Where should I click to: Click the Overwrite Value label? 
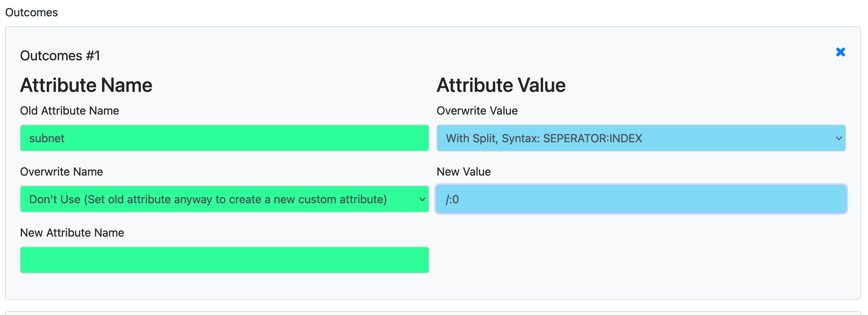click(x=477, y=111)
